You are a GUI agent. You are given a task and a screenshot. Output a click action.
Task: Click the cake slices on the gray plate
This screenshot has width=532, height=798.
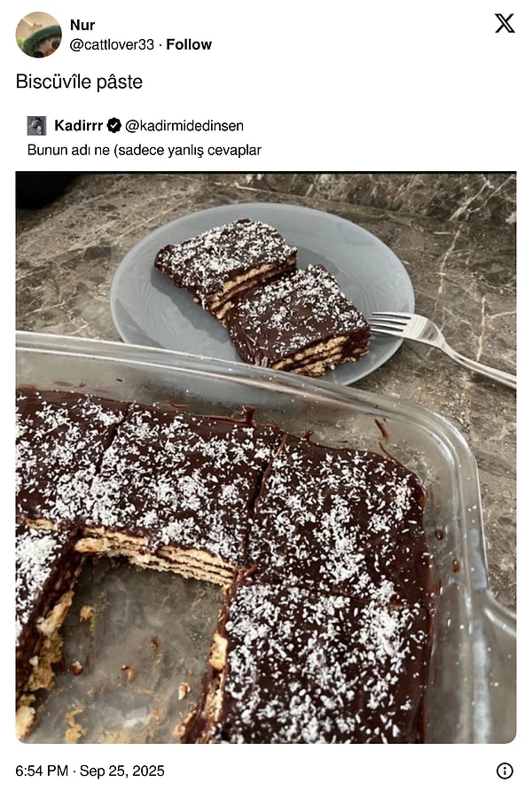(x=262, y=297)
